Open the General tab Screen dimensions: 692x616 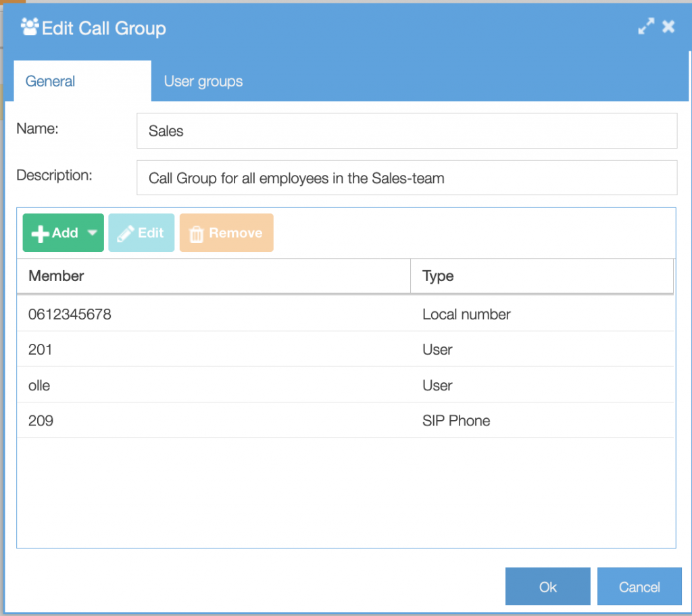coord(50,81)
